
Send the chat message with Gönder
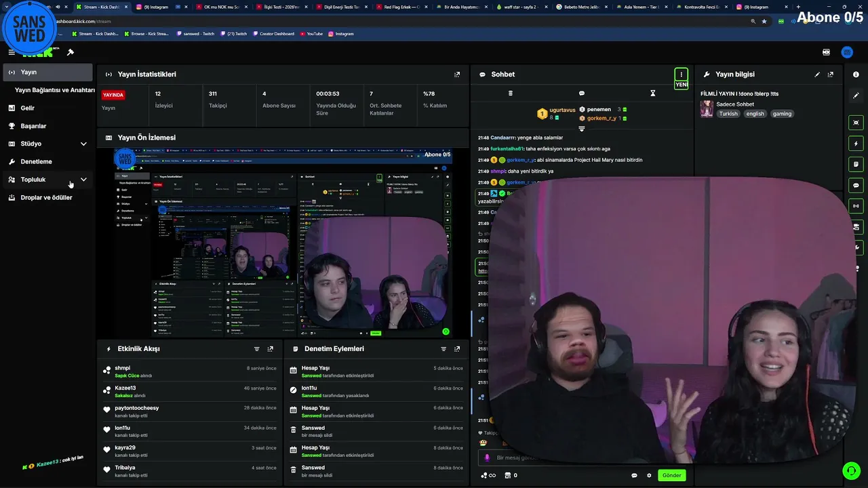(671, 475)
